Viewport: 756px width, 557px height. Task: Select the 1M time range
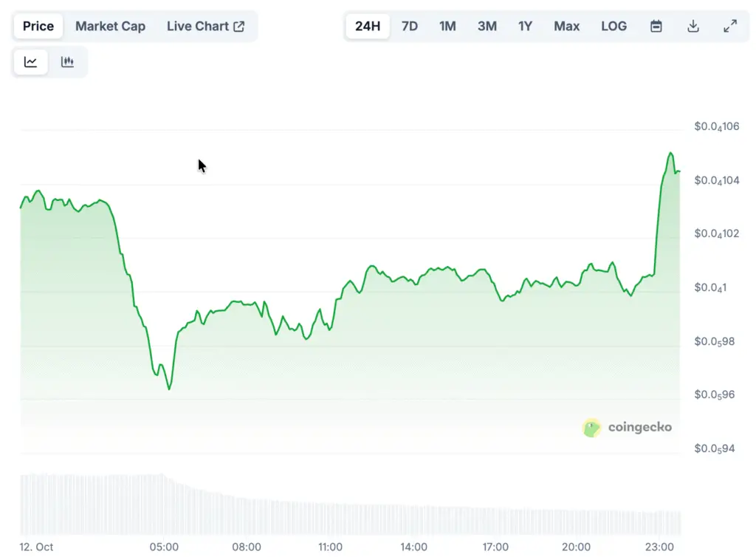[447, 27]
